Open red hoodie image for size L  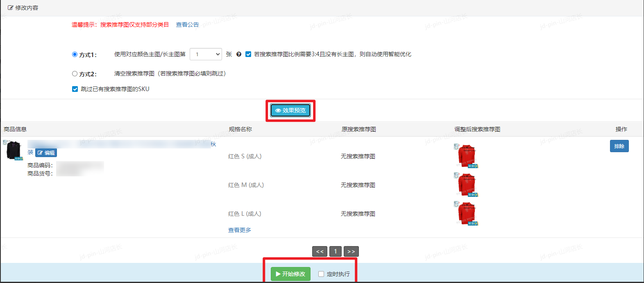pyautogui.click(x=466, y=213)
